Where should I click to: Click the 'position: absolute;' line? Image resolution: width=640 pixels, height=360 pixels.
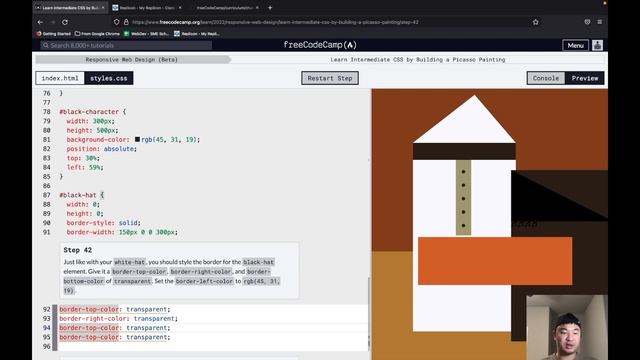(x=102, y=149)
